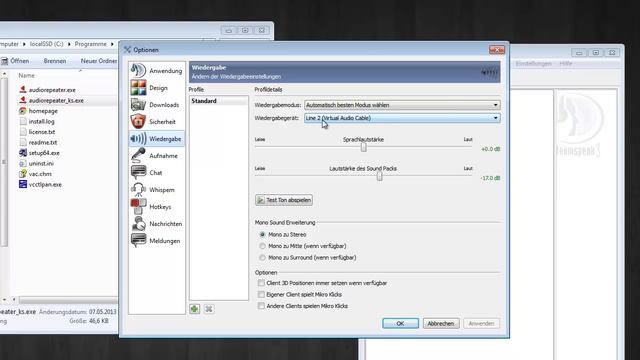Image resolution: width=640 pixels, height=360 pixels.
Task: Open the Wiedergabegerät dropdown
Action: pos(402,118)
